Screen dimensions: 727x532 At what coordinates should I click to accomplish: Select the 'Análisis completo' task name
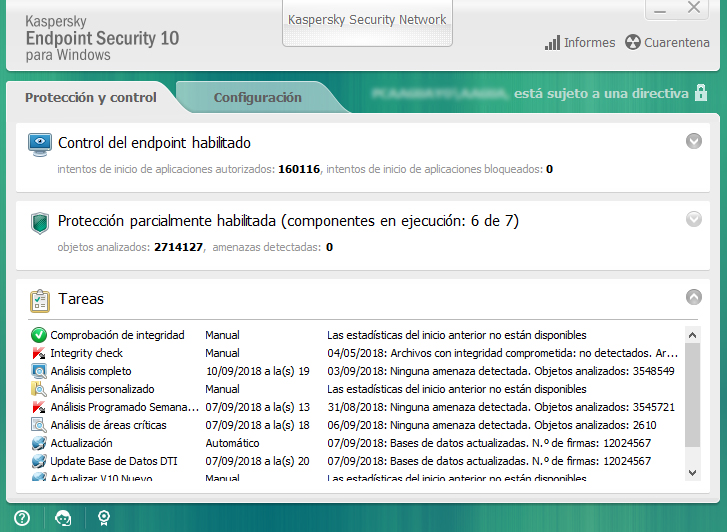(91, 371)
